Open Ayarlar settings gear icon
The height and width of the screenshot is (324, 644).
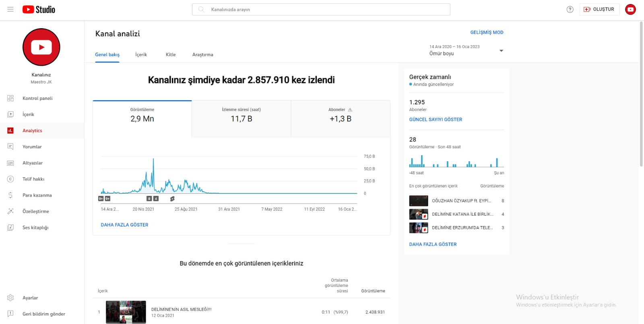tap(10, 298)
